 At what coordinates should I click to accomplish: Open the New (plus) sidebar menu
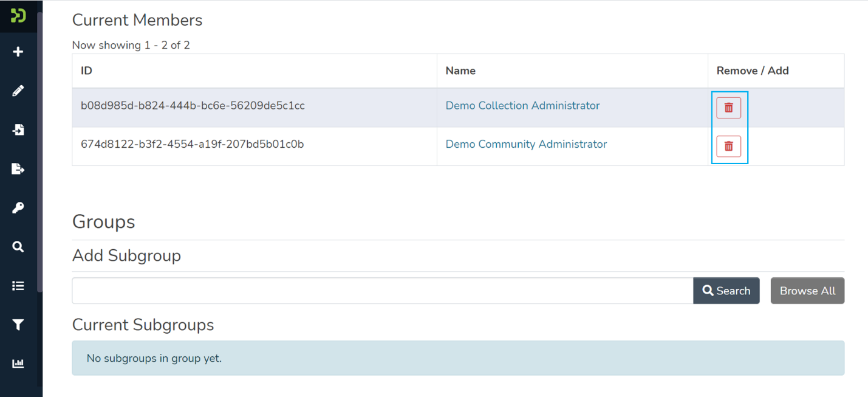18,52
